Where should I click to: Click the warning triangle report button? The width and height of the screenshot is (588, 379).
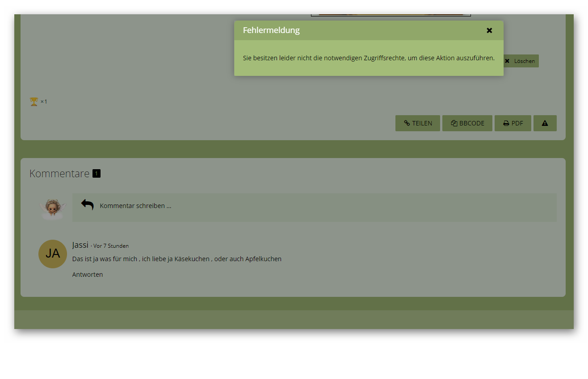(x=545, y=123)
